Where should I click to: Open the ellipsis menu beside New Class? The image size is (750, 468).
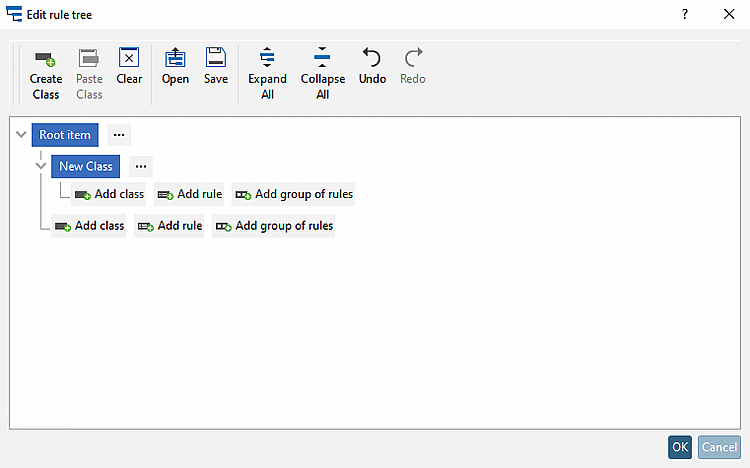[141, 167]
